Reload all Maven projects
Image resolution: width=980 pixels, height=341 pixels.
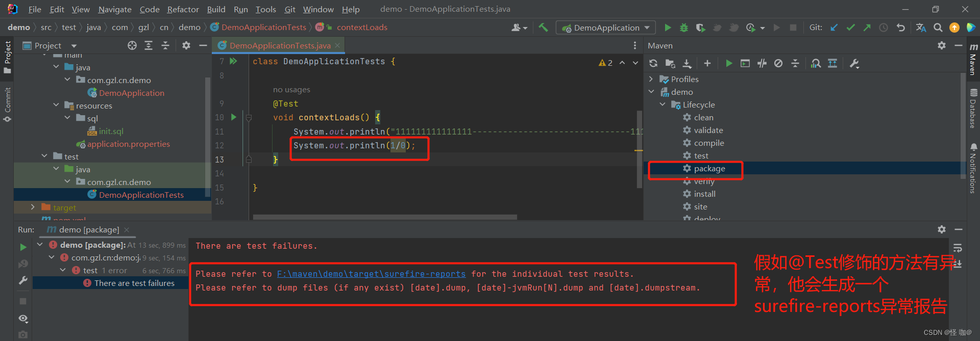point(653,63)
